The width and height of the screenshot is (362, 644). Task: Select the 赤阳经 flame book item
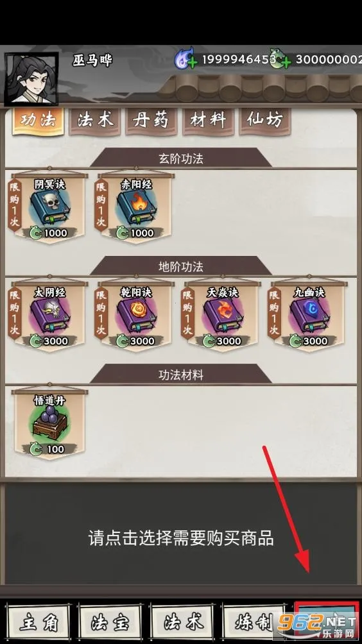pos(136,208)
